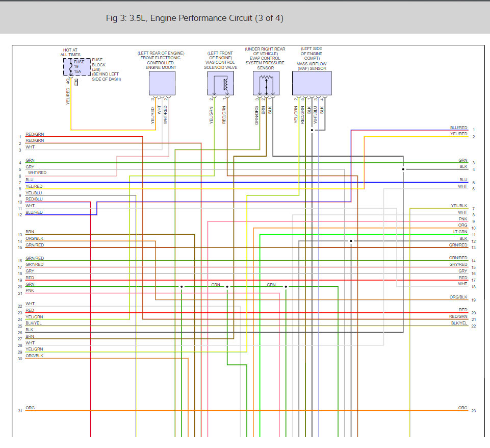Click the 4Q connector label under the fuse

point(68,81)
